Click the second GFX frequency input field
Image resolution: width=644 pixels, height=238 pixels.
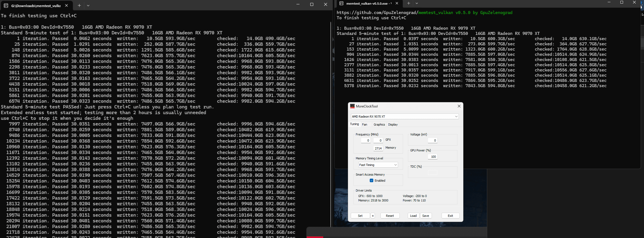click(x=378, y=140)
